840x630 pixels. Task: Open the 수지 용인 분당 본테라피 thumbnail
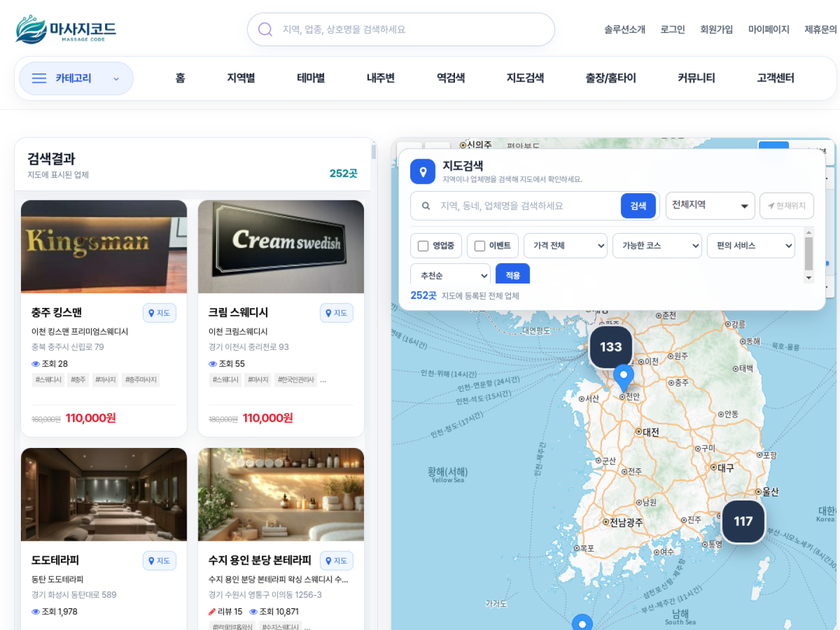281,495
